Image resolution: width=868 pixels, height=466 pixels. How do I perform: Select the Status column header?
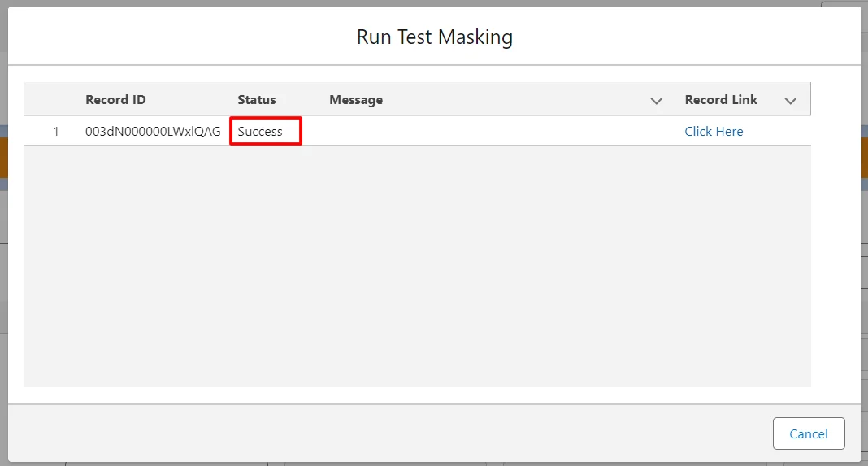pos(257,100)
